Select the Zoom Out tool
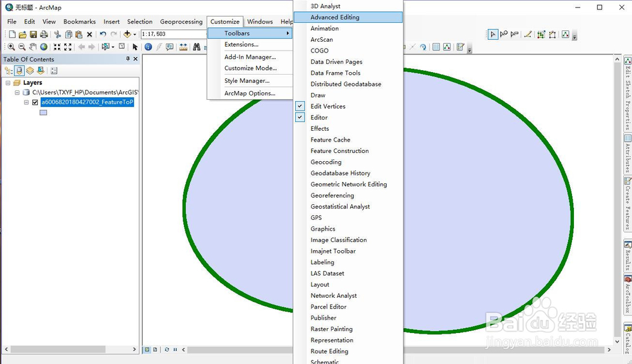The height and width of the screenshot is (364, 632). point(22,47)
